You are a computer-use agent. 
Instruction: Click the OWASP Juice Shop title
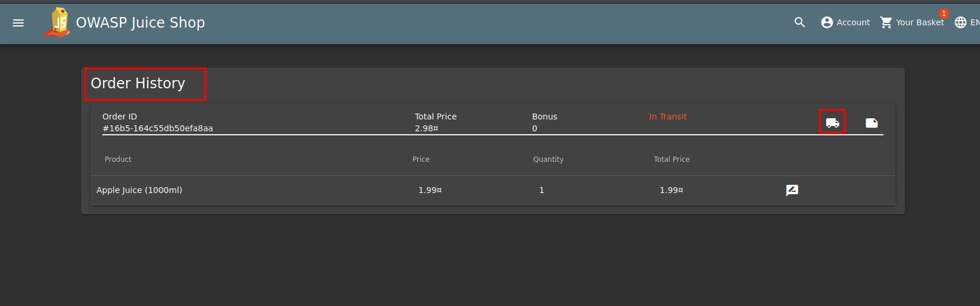coord(141,22)
